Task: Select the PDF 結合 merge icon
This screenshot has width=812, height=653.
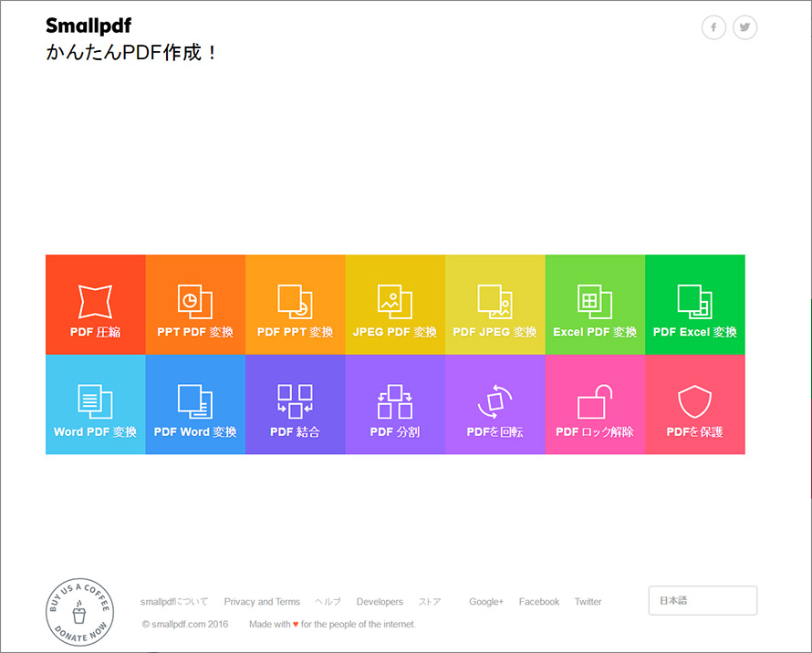Action: pyautogui.click(x=295, y=400)
